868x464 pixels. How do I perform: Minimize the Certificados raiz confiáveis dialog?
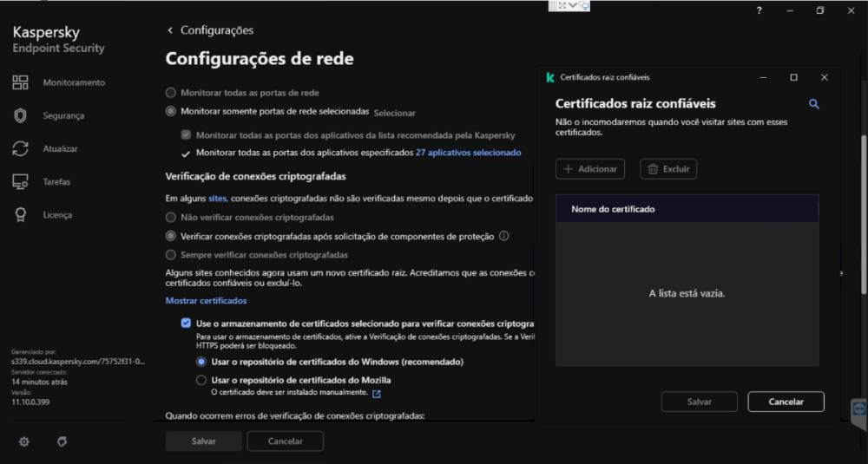(763, 77)
